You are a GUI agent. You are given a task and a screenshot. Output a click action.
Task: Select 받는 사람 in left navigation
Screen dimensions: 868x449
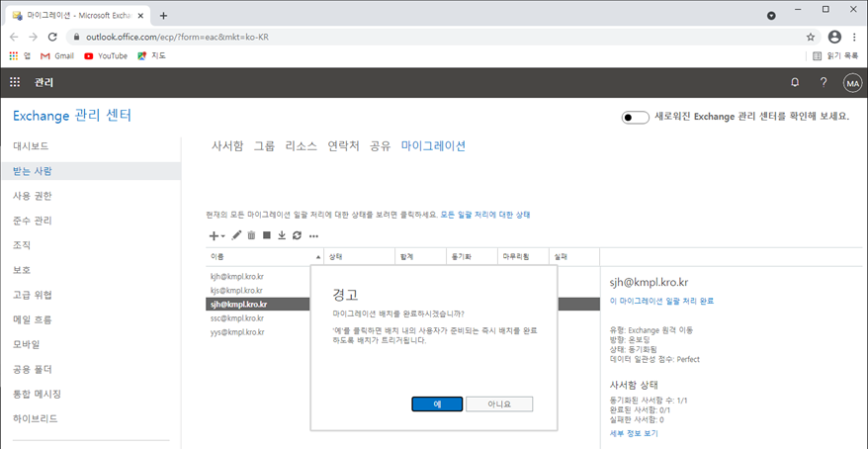tap(91, 171)
